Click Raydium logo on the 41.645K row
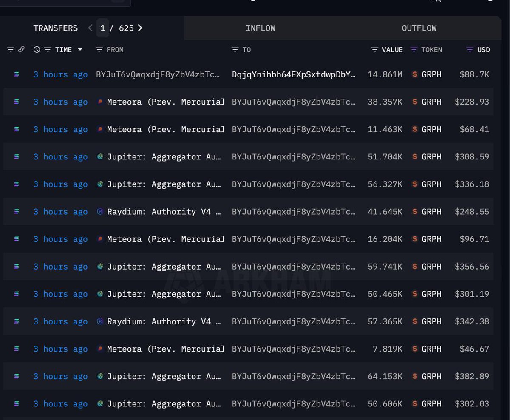Screen dimensions: 510x420 coord(100,212)
